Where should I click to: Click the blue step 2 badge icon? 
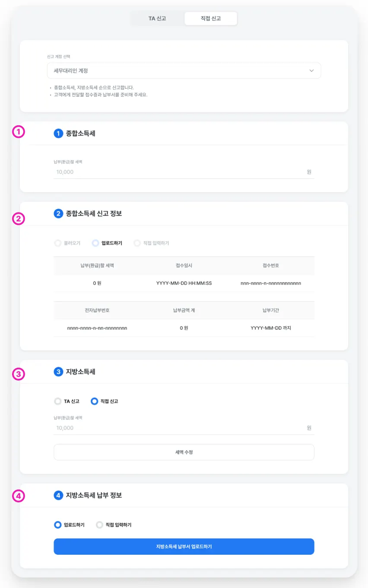tap(58, 213)
